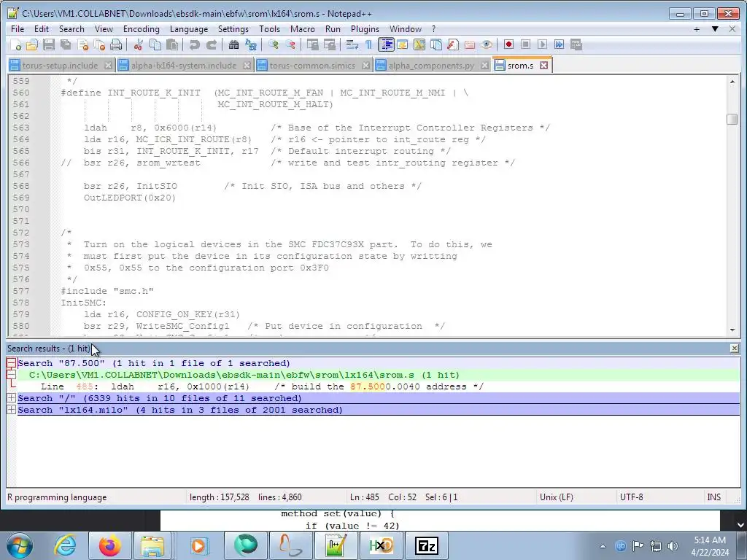Open the Encoding menu

(x=141, y=29)
